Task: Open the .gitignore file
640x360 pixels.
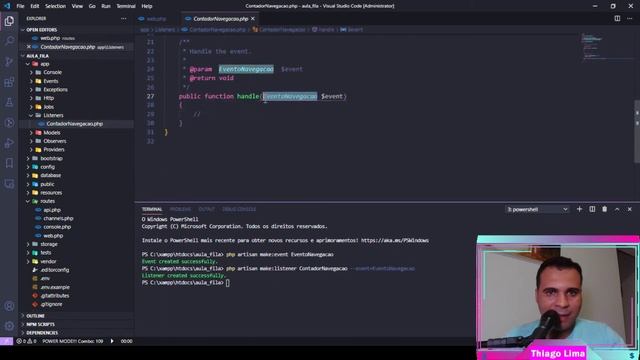Action: pyautogui.click(x=51, y=304)
